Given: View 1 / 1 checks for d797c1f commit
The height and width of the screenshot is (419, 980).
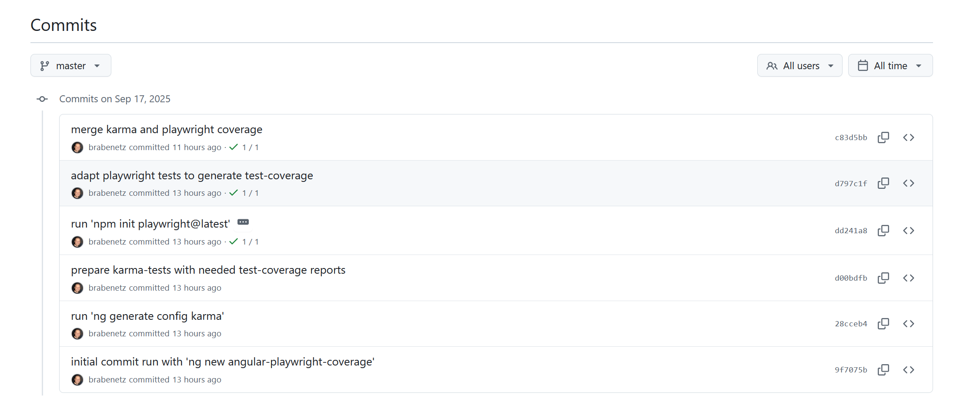Looking at the screenshot, I should click(x=244, y=193).
